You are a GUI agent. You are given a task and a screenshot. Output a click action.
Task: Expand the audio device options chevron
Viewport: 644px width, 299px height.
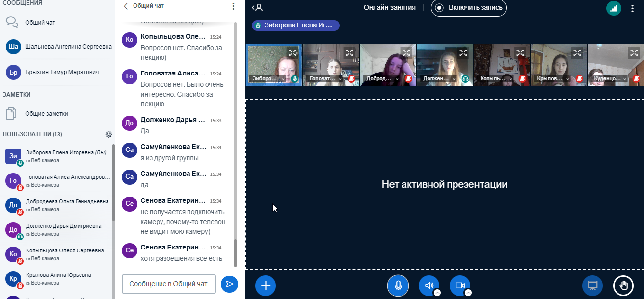point(437,293)
